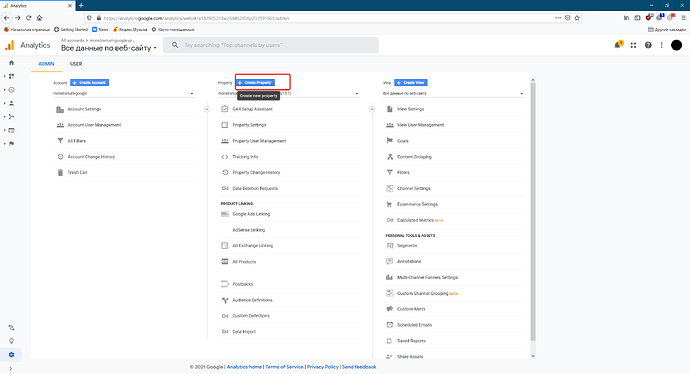Expand Custom Definitions
Viewport: 690px width, 374px height.
(x=251, y=316)
